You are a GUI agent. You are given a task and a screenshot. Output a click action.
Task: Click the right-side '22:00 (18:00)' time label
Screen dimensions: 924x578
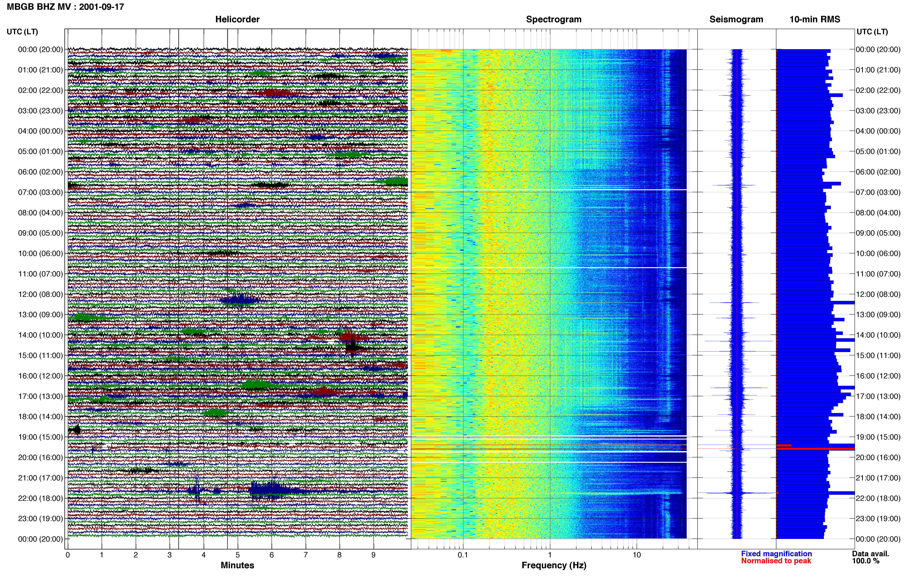[x=878, y=498]
